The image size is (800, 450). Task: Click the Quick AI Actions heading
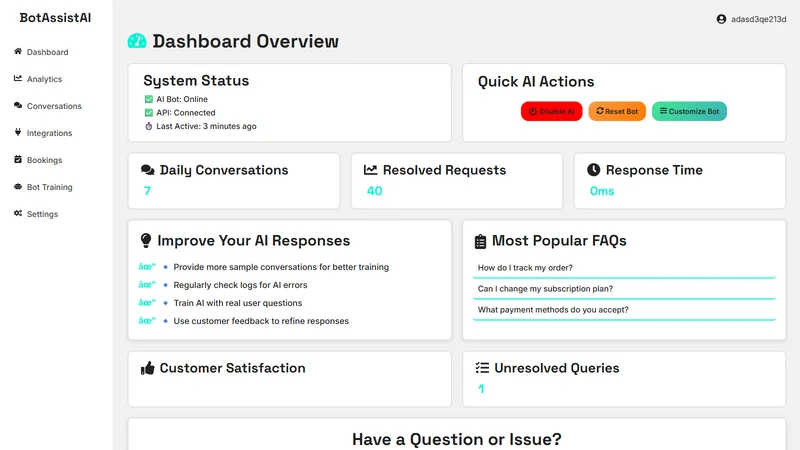click(536, 82)
